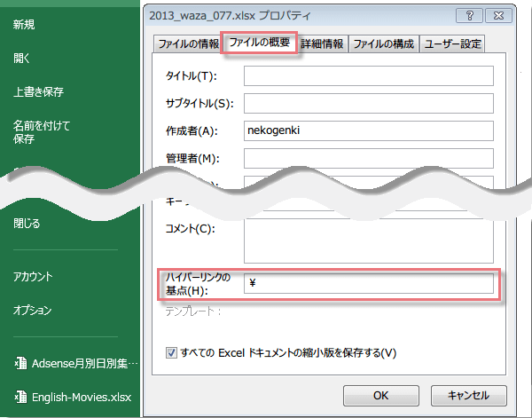Screen dimensions: 532x418
Task: Click the タイトル input field
Action: 369,75
